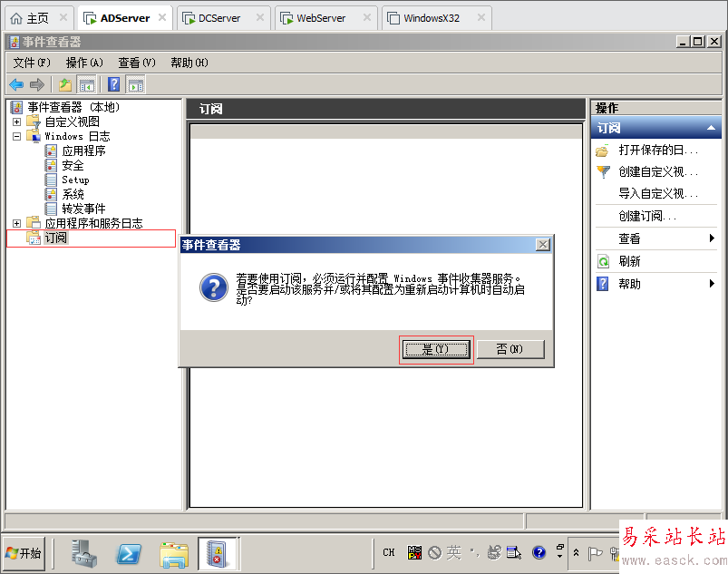Click 创建自定义视... action
The image size is (728, 574).
click(x=657, y=171)
